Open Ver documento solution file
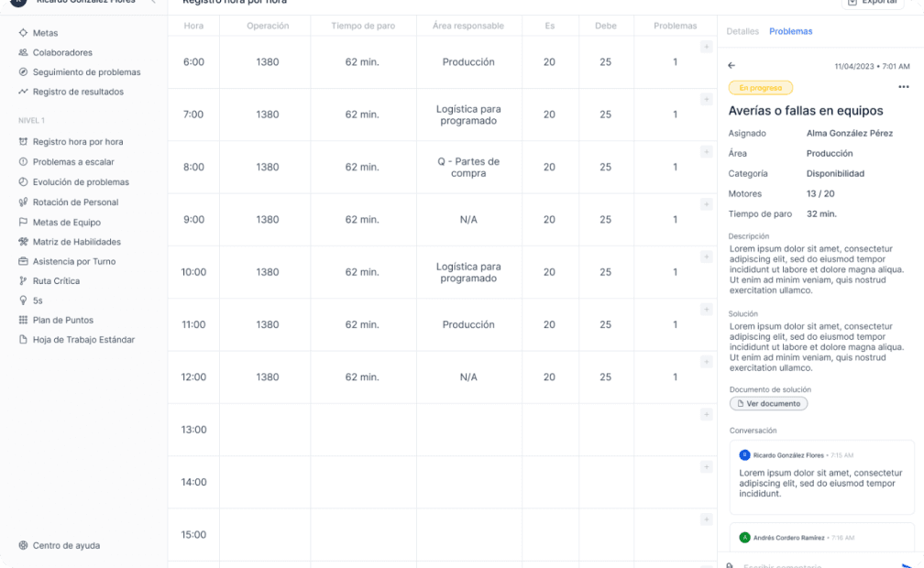 (768, 404)
